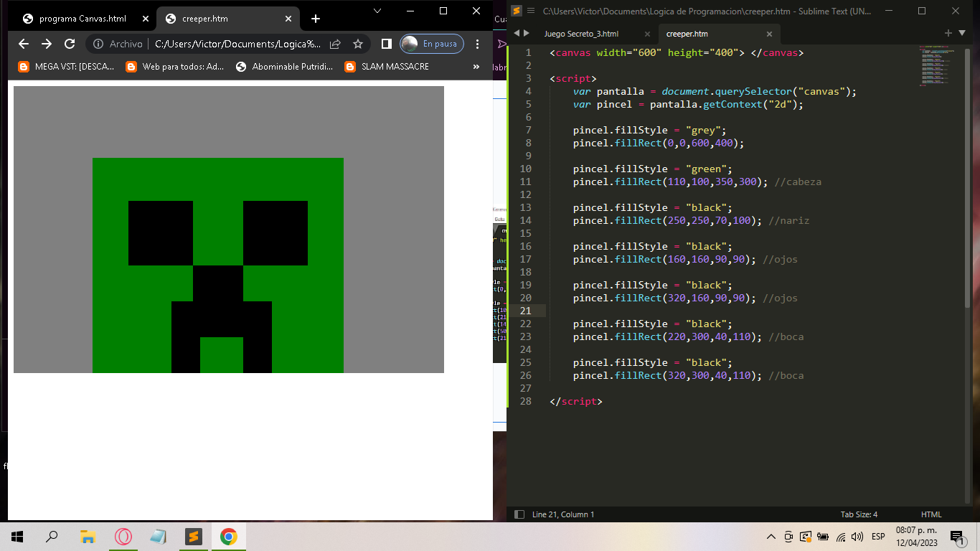
Task: Click the Sublime Text logo in title bar
Action: 516,11
